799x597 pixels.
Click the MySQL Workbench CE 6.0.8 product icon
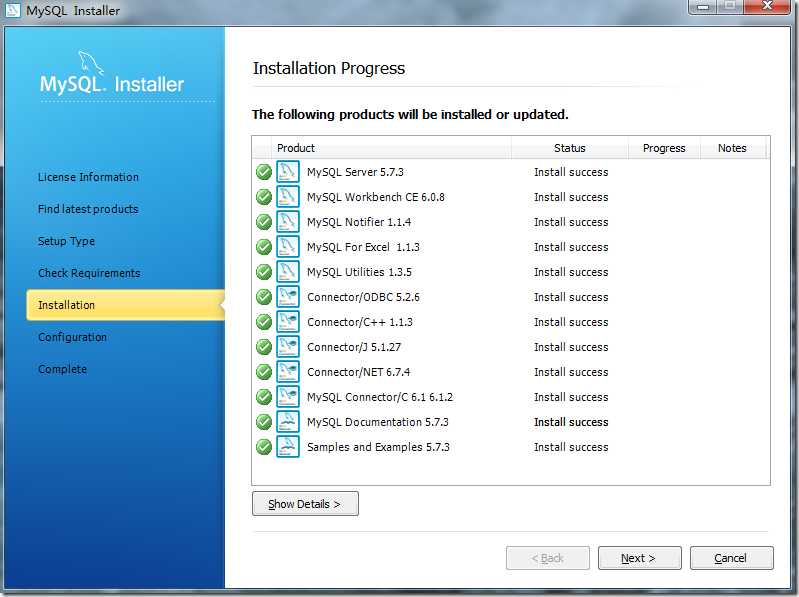click(x=287, y=197)
